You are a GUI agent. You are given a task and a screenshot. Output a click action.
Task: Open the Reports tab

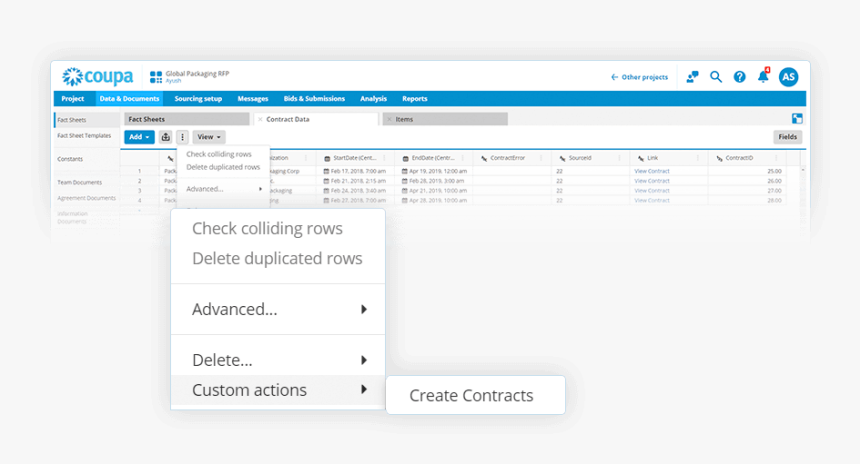(415, 99)
